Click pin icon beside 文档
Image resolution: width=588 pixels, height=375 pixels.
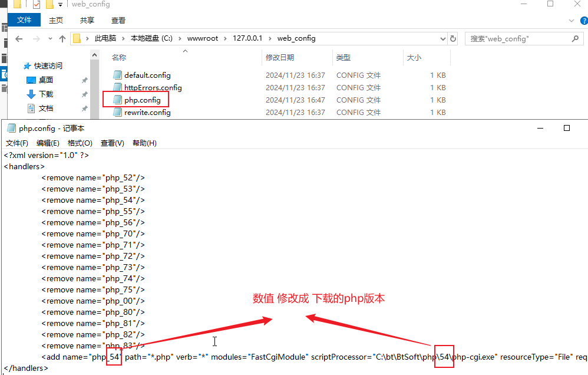[85, 108]
